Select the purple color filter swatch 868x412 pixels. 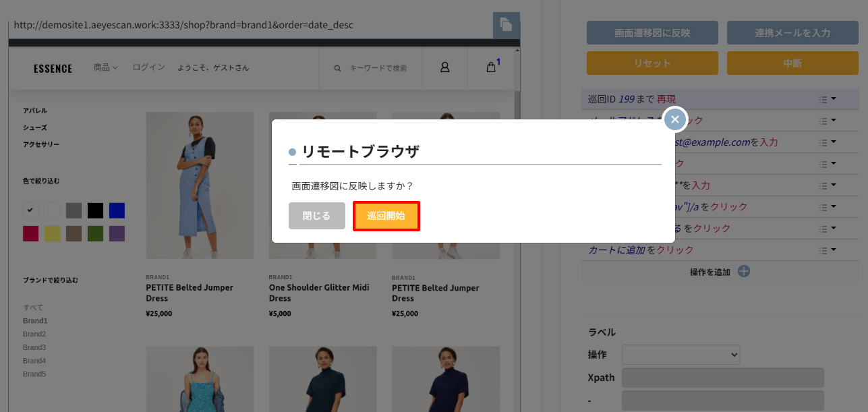coord(117,233)
